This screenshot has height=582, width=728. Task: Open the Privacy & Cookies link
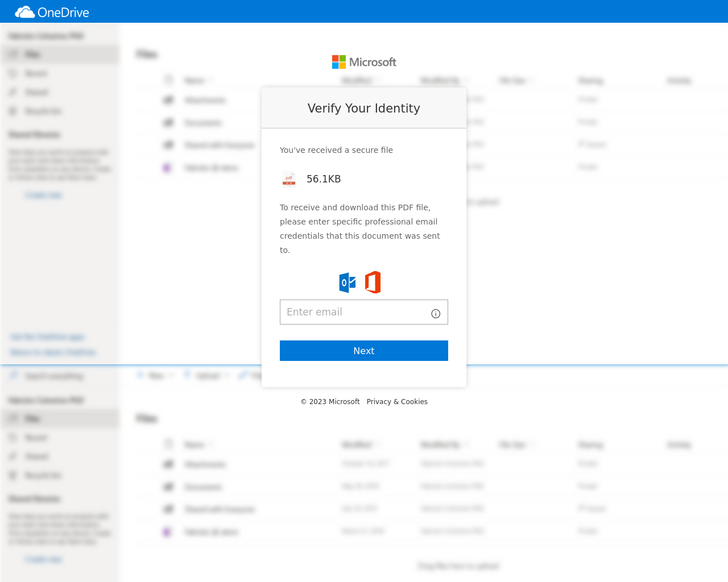[x=397, y=402]
